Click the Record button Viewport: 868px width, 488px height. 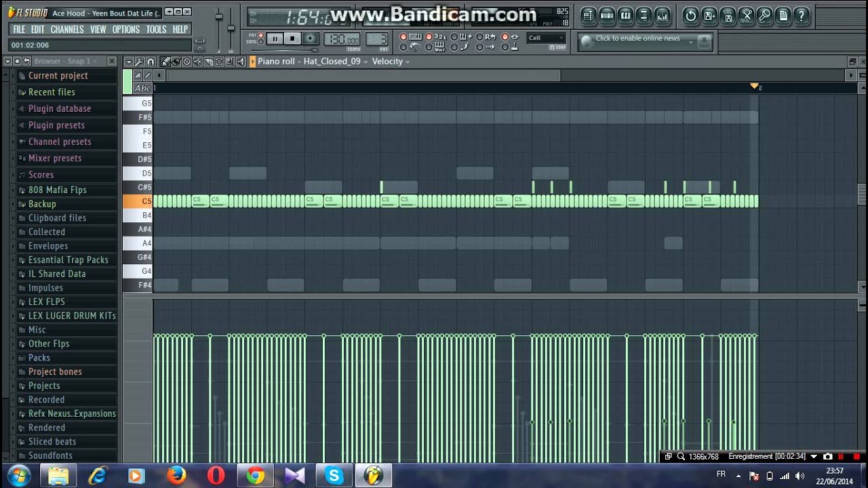click(311, 39)
